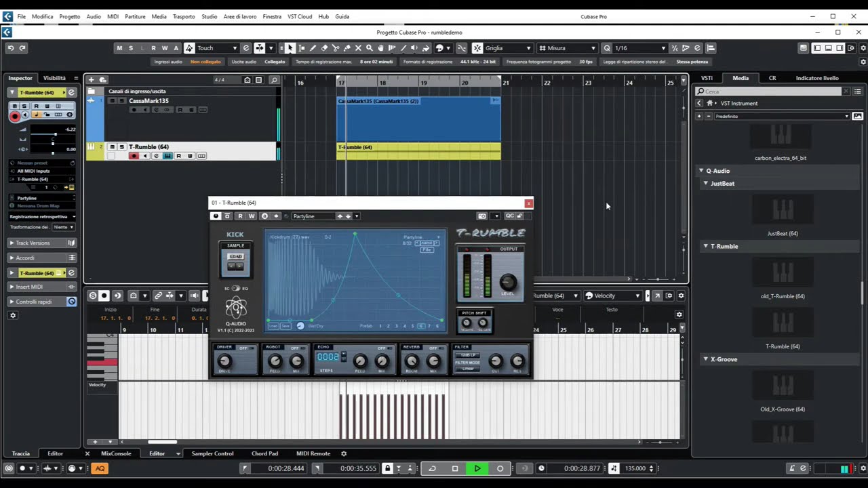Viewport: 868px width, 488px height.
Task: Go back in the Media browser
Action: tap(699, 103)
